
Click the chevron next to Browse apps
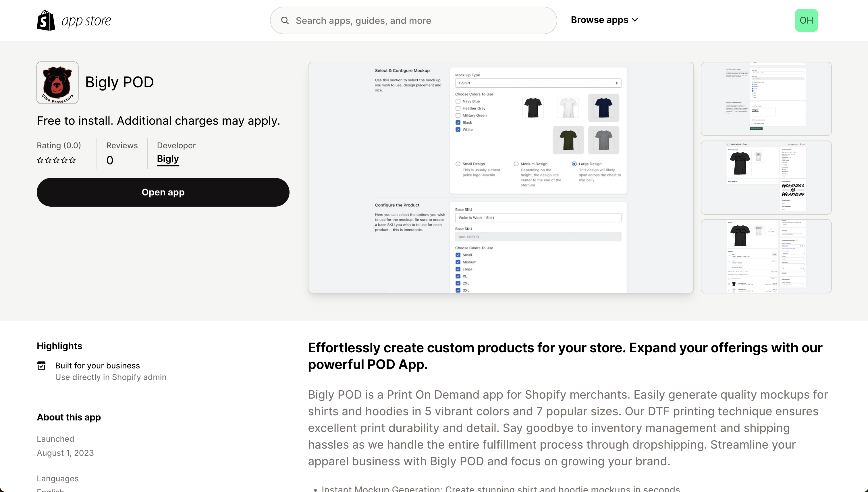coord(635,20)
